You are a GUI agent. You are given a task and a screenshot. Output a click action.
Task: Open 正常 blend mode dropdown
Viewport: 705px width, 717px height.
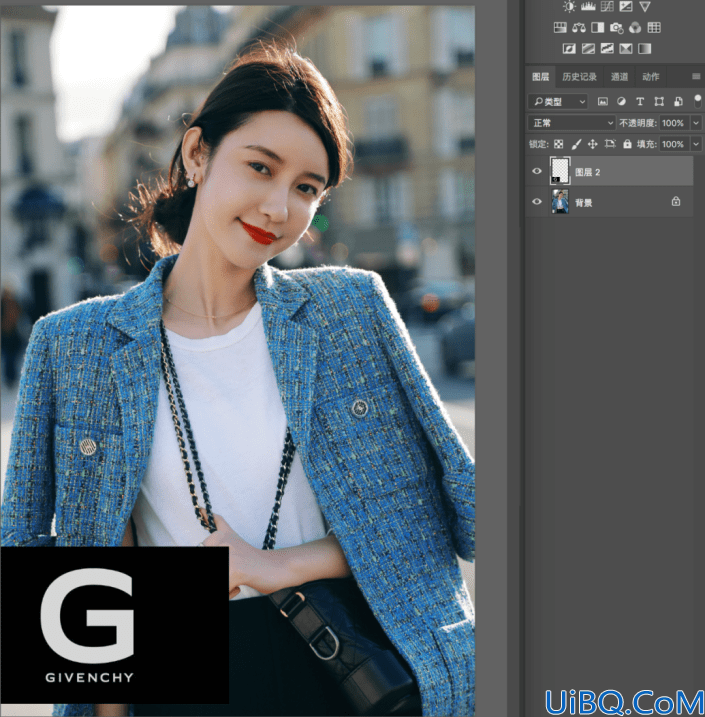571,123
